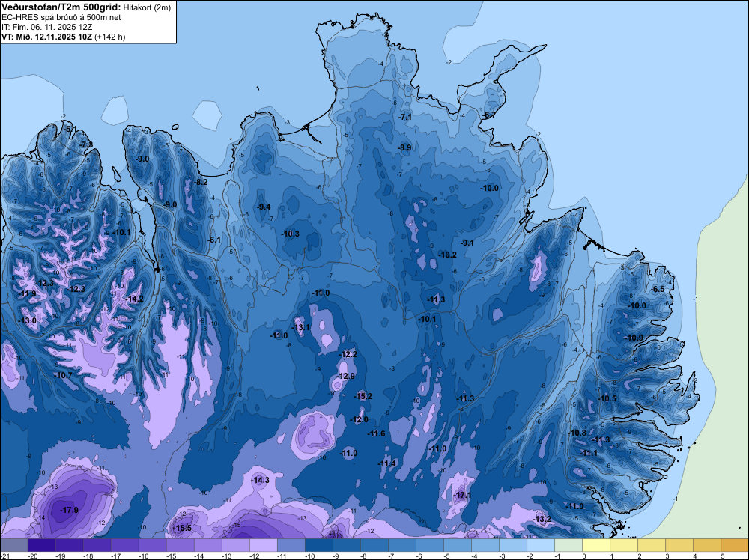Click the -12.9 temperature label
Viewport: 749px width, 560px height.
pyautogui.click(x=345, y=376)
